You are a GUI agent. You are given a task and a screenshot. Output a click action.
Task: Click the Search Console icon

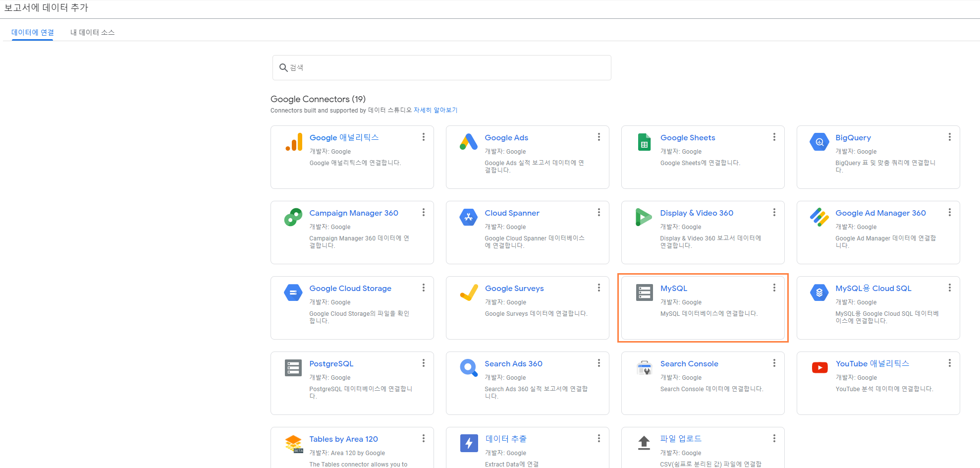[644, 368]
